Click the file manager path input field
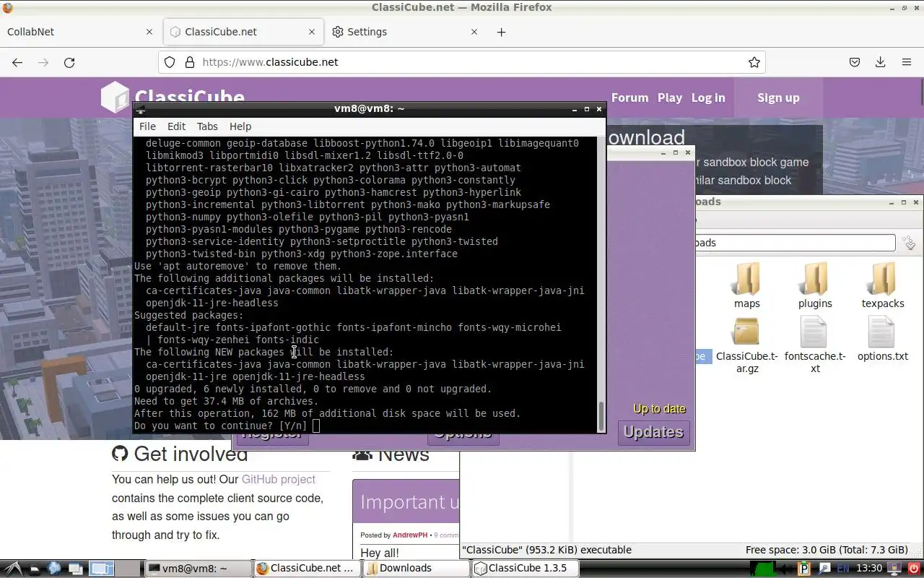 (x=794, y=243)
